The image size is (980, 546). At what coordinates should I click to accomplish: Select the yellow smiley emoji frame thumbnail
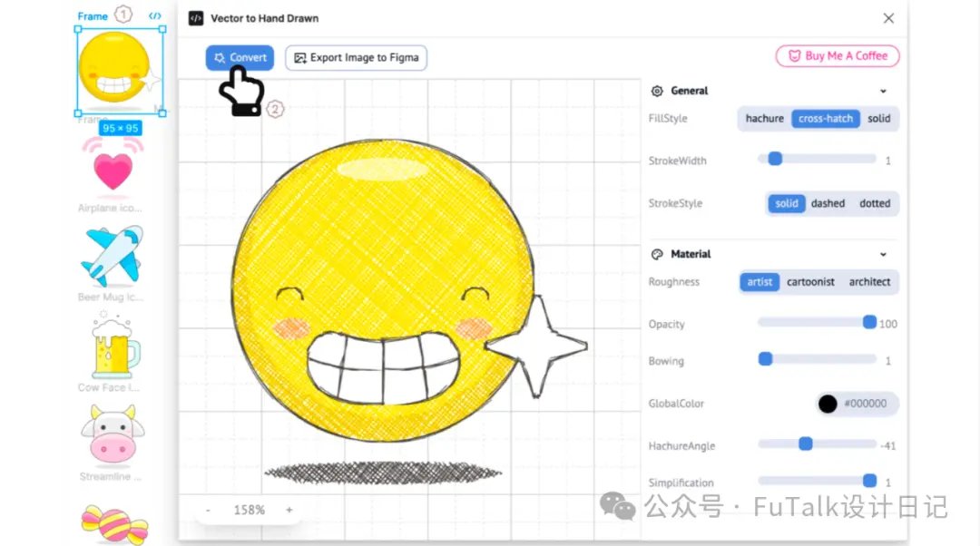[x=120, y=72]
